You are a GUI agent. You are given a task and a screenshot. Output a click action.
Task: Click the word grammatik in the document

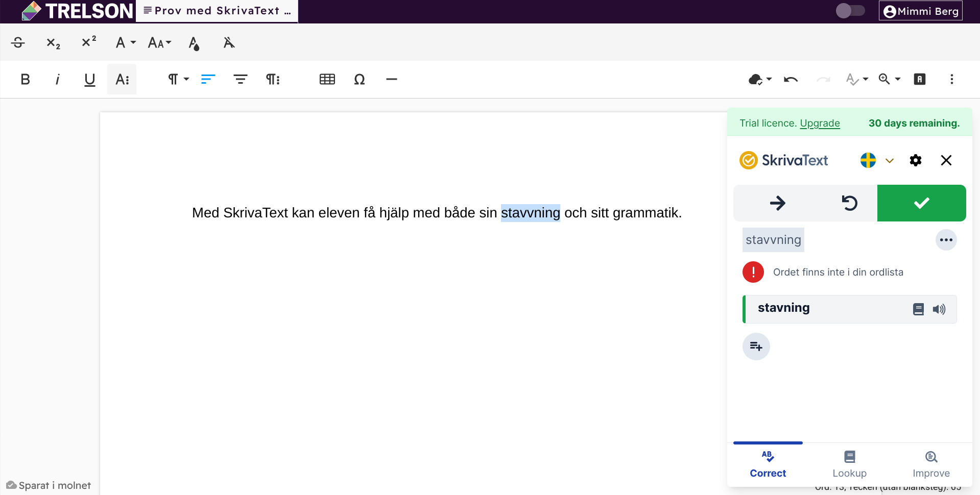(646, 213)
